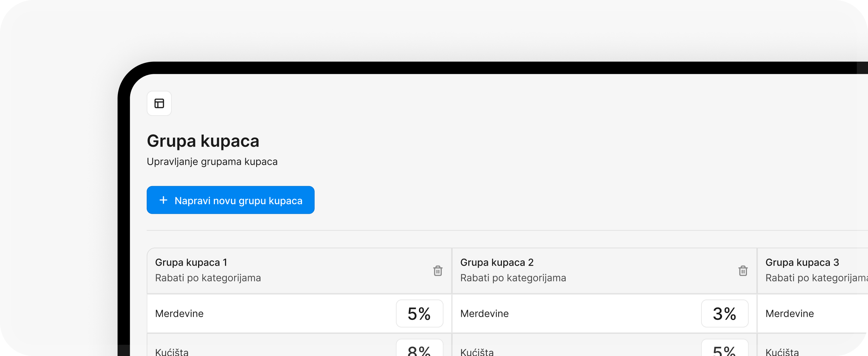Image resolution: width=868 pixels, height=356 pixels.
Task: Select the Grupa kupaca 3 heading
Action: coord(802,262)
